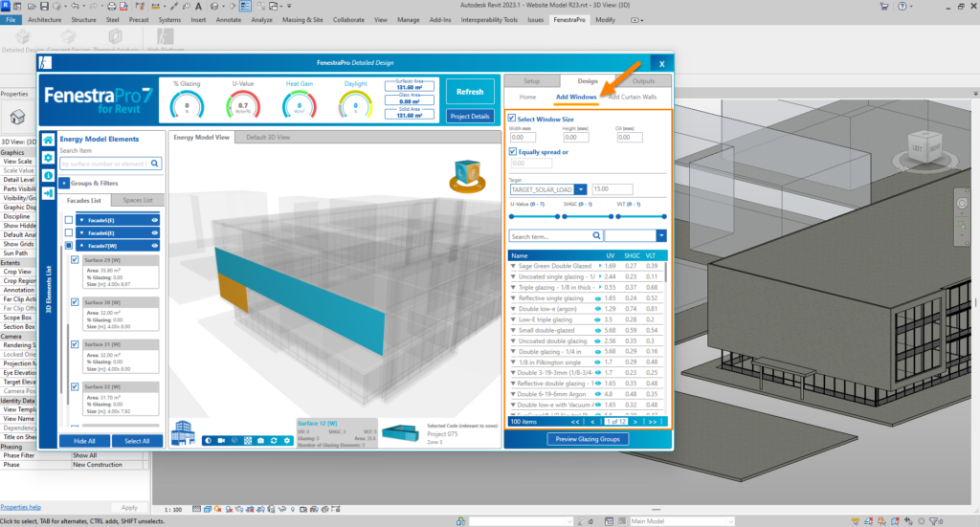Collapse the Facade7[W] group arrow
Screen dimensions: 980x527
click(x=81, y=246)
